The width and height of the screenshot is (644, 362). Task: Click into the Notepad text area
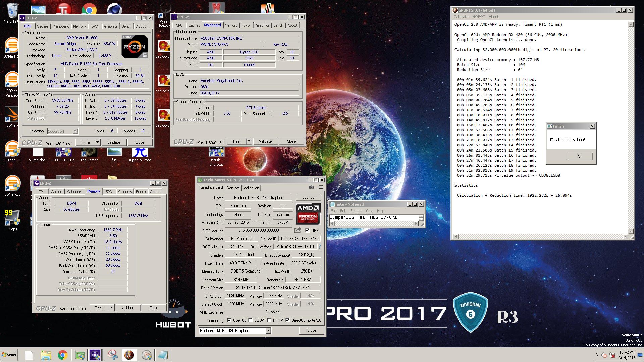click(374, 217)
